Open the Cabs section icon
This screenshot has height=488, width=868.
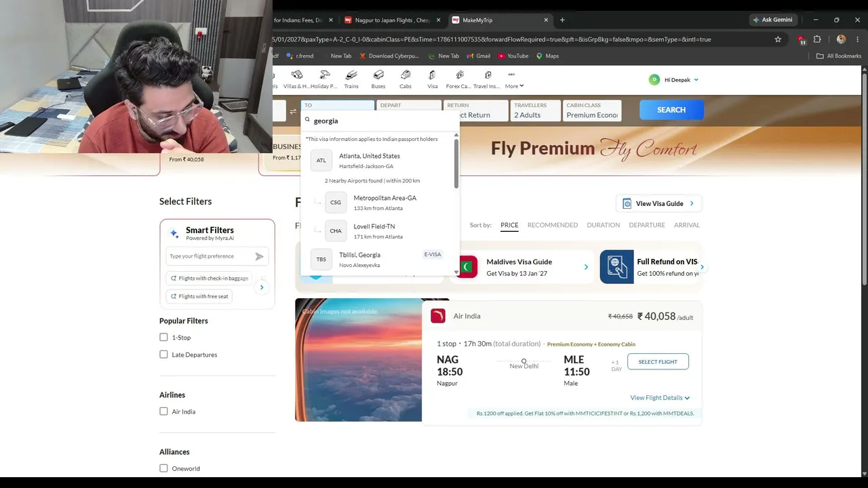(x=406, y=75)
